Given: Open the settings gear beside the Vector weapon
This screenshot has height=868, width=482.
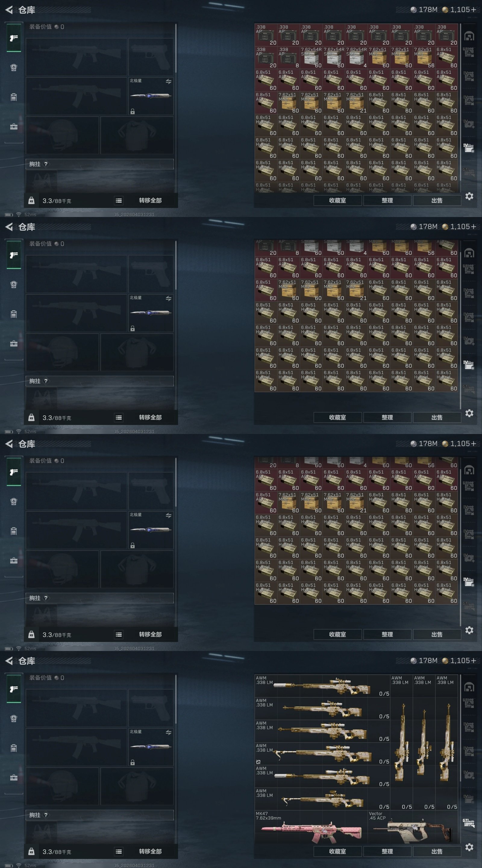Looking at the screenshot, I should 469,847.
